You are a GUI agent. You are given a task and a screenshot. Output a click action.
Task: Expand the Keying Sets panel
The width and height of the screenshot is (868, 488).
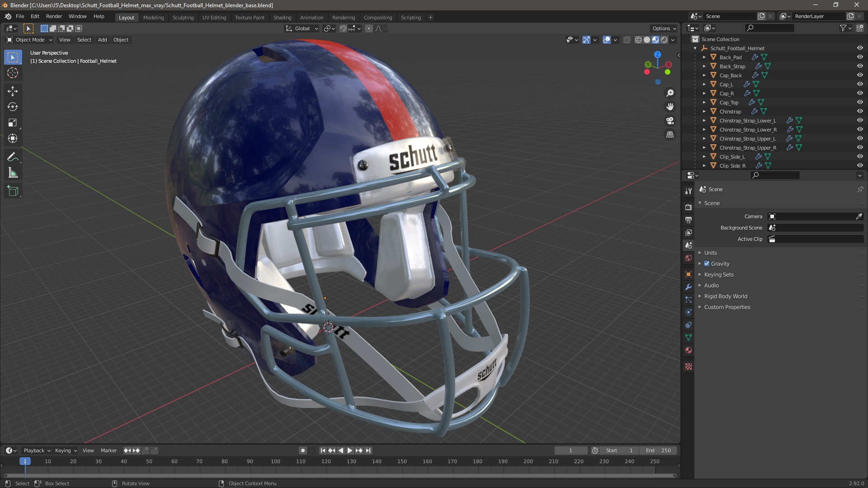(x=719, y=274)
